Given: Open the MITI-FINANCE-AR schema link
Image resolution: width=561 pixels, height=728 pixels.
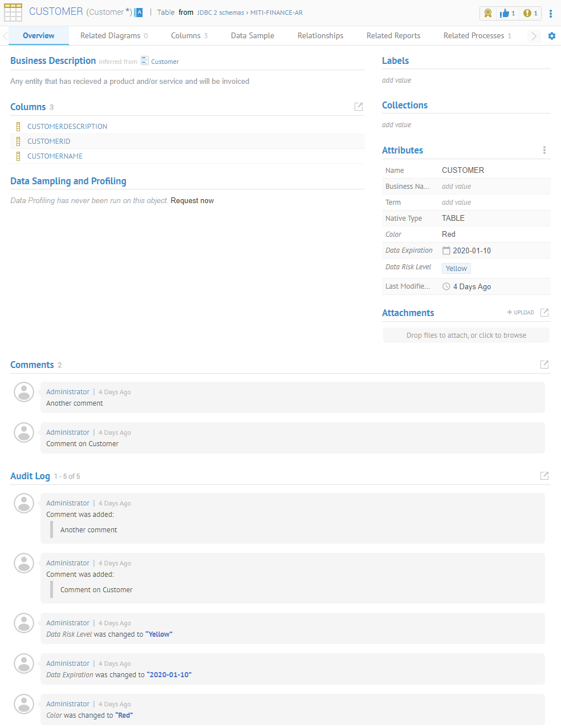Looking at the screenshot, I should (277, 13).
